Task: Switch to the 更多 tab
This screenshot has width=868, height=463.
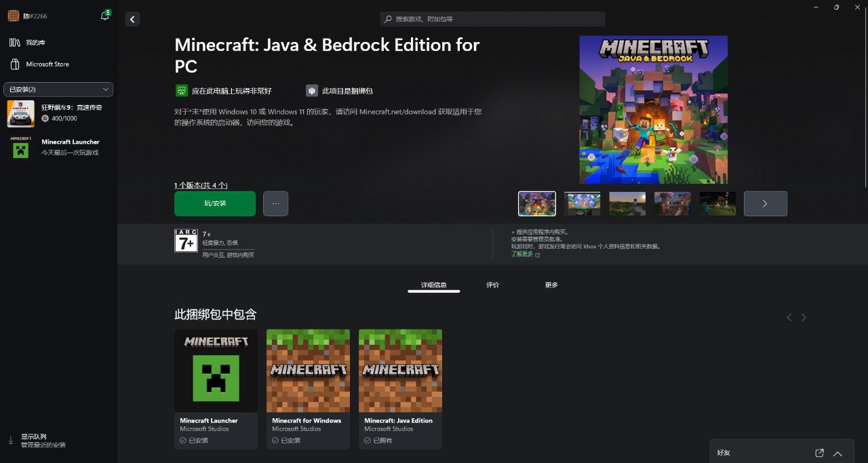Action: tap(551, 285)
